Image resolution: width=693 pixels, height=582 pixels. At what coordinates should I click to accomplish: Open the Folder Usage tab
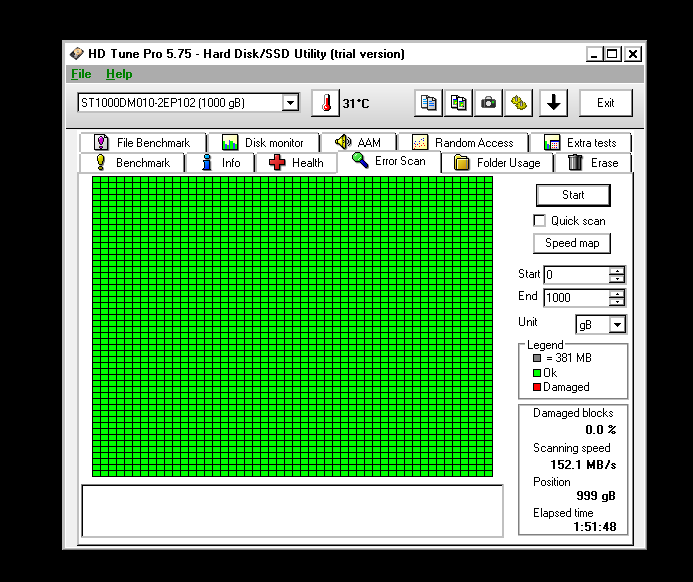(x=497, y=163)
